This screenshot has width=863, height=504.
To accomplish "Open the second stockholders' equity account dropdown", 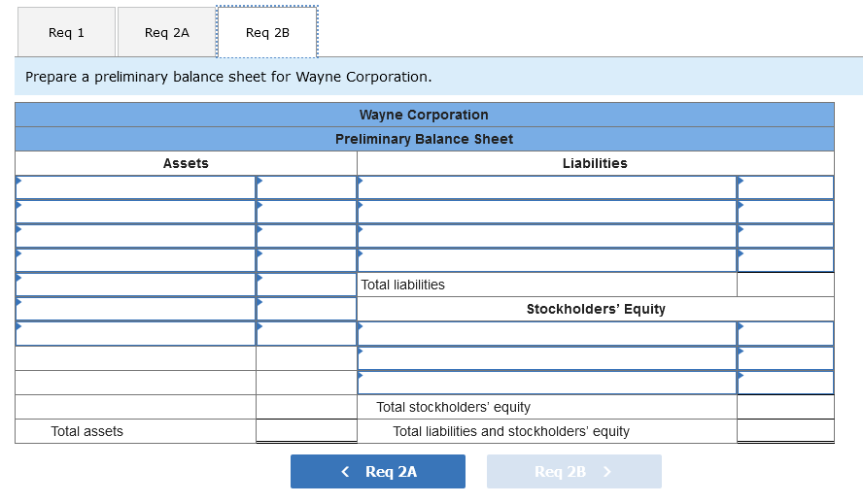I will coord(547,358).
